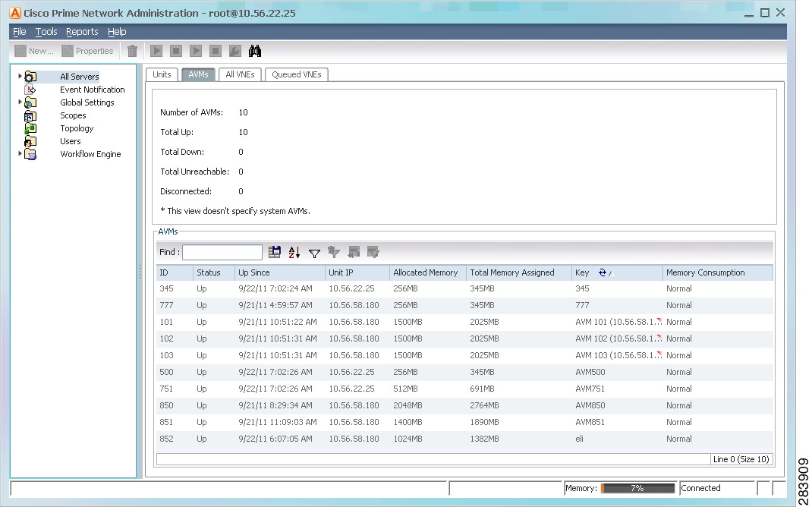Screen dimensions: 812x507
Task: Select Scopes in the navigation tree
Action: coord(73,115)
